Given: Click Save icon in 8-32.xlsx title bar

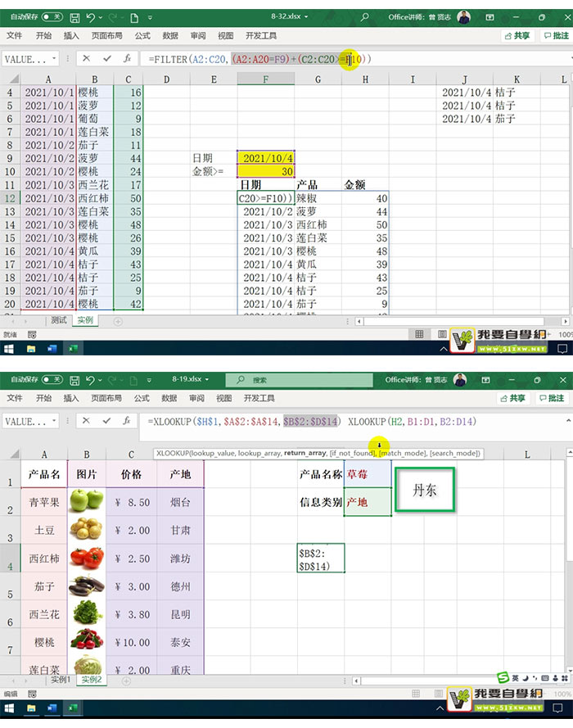Looking at the screenshot, I should 74,18.
